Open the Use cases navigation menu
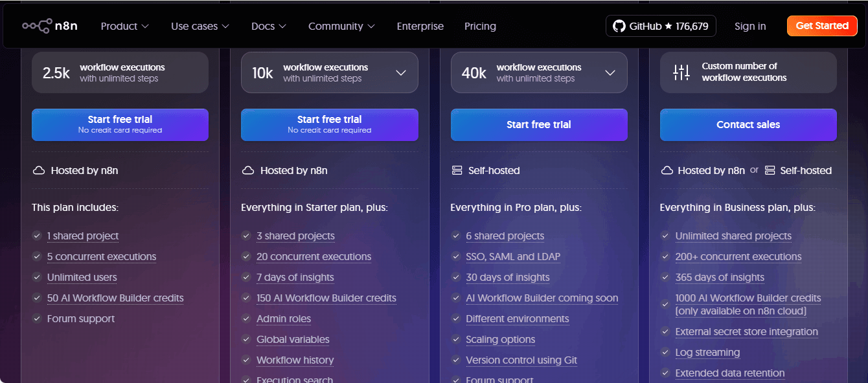Viewport: 868px width, 383px height. coord(200,27)
